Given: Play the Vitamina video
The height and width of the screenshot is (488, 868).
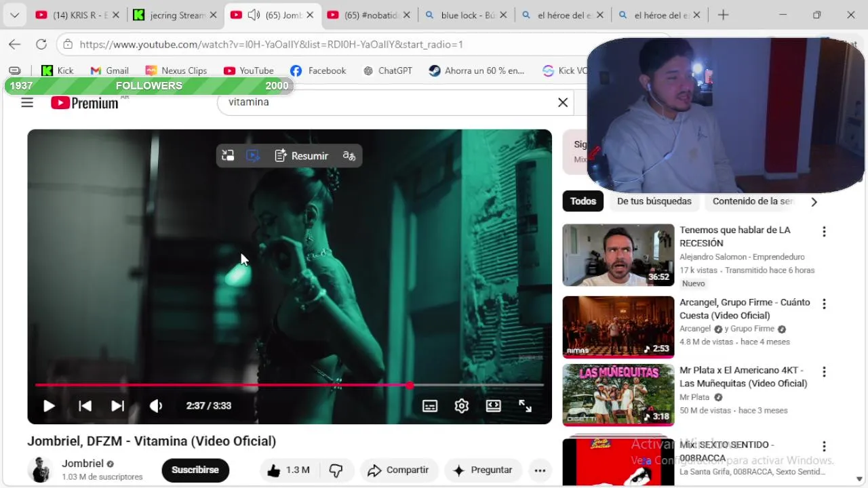Looking at the screenshot, I should (x=49, y=406).
